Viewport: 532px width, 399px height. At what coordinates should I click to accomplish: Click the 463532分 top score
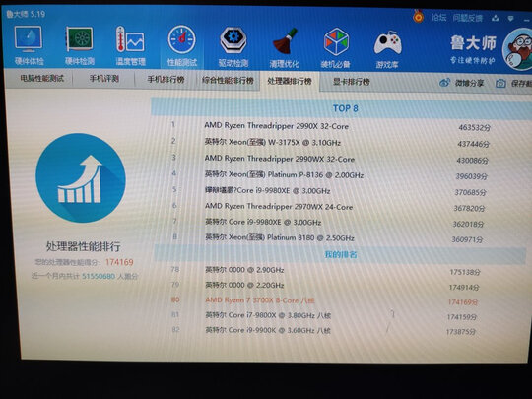point(475,127)
